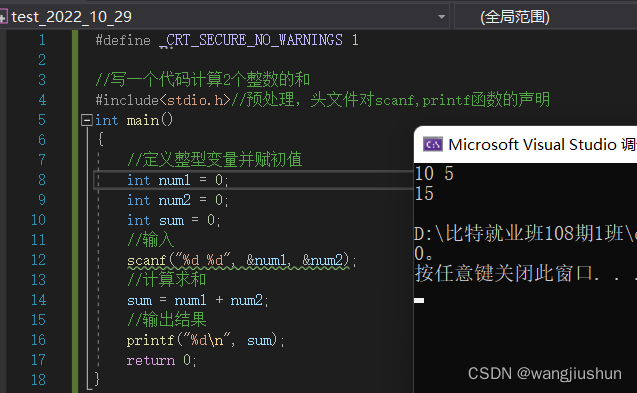Screen dimensions: 637x393
Task: Collapse the int main() code block
Action: click(87, 120)
